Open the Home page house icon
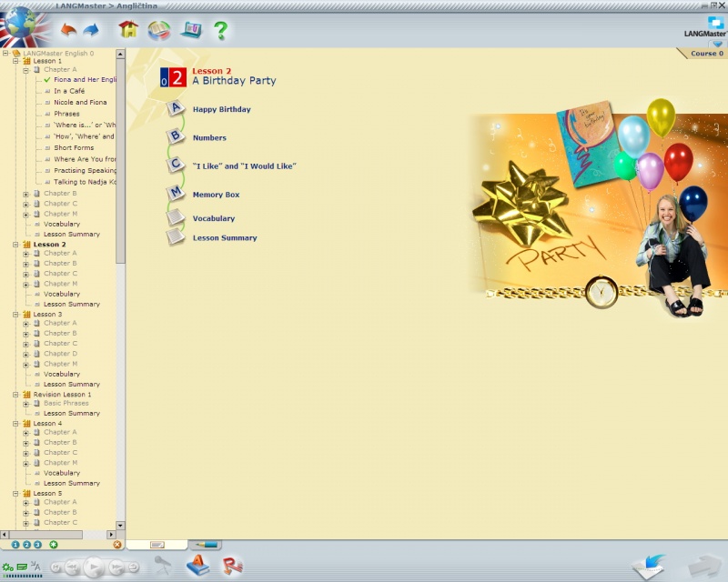 128,30
